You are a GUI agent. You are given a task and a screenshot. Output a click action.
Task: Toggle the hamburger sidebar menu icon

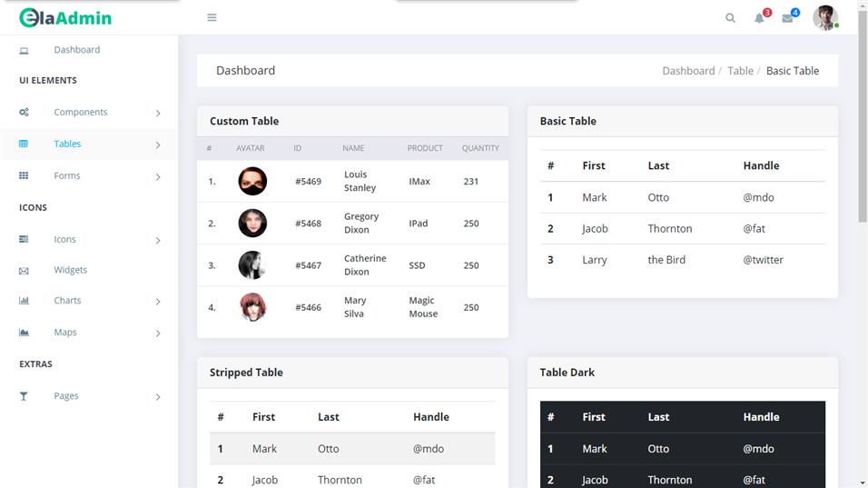pos(212,17)
